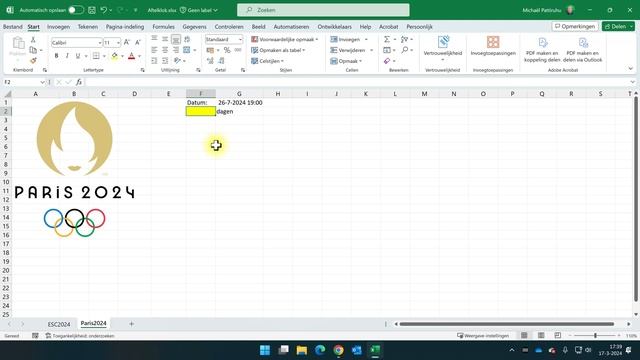Open the Standaard number format dropdown
This screenshot has width=640, height=360.
tap(240, 39)
